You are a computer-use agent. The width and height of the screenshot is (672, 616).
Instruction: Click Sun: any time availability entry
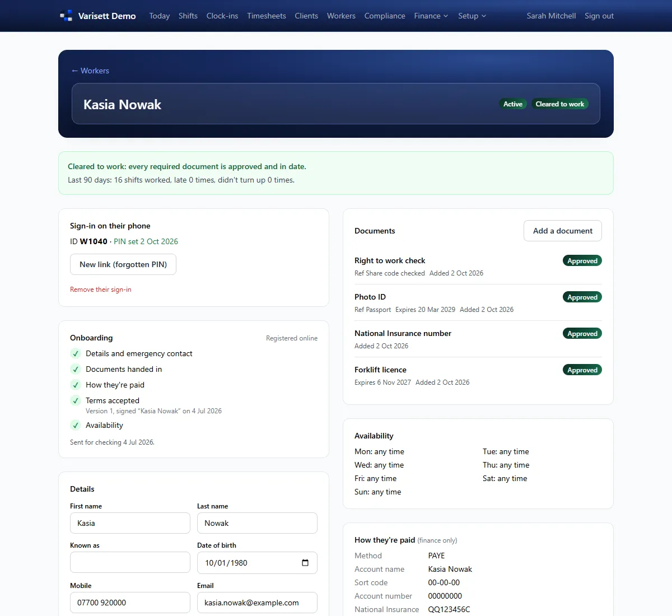tap(377, 492)
